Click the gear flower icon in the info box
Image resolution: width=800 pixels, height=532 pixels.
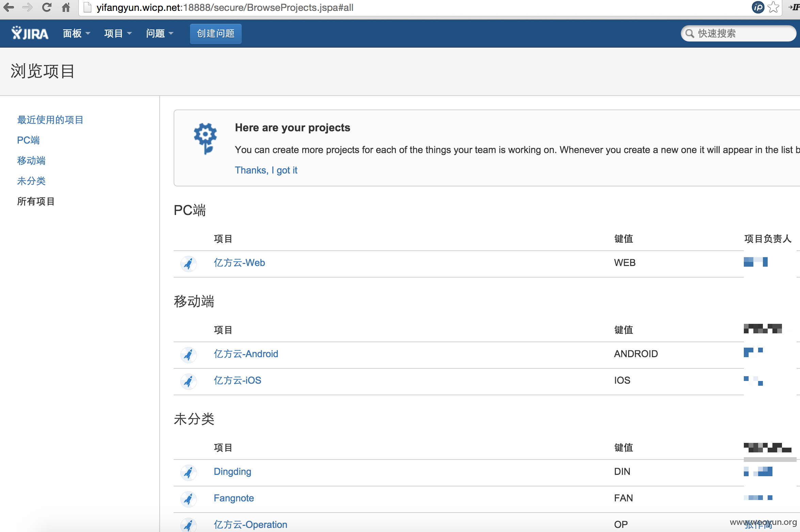click(x=205, y=139)
